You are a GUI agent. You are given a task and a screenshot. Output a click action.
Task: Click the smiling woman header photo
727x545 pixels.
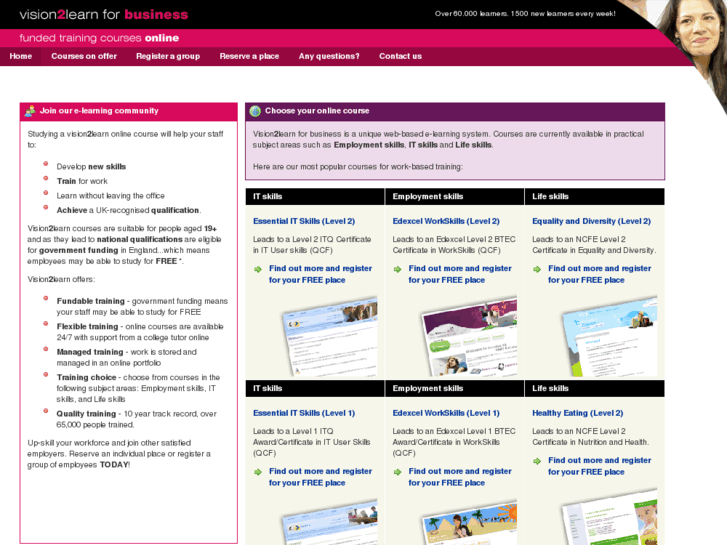tap(691, 42)
